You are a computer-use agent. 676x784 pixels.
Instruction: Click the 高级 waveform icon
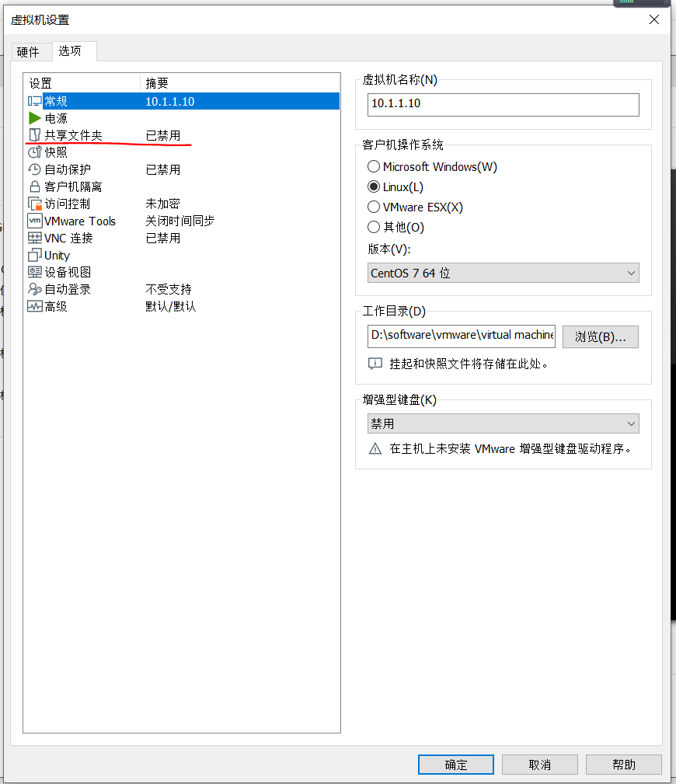click(x=34, y=306)
